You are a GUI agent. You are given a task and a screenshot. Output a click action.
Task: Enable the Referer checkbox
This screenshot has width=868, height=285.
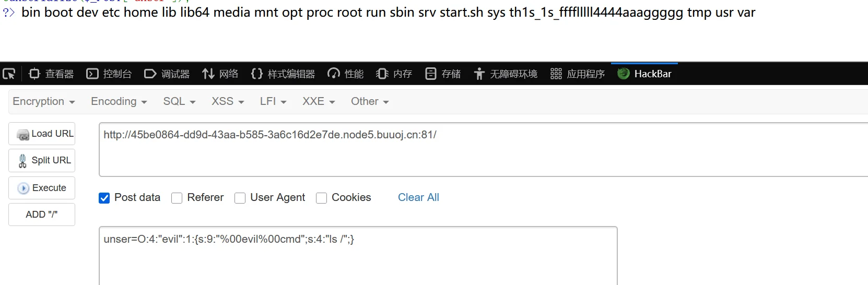coord(177,198)
